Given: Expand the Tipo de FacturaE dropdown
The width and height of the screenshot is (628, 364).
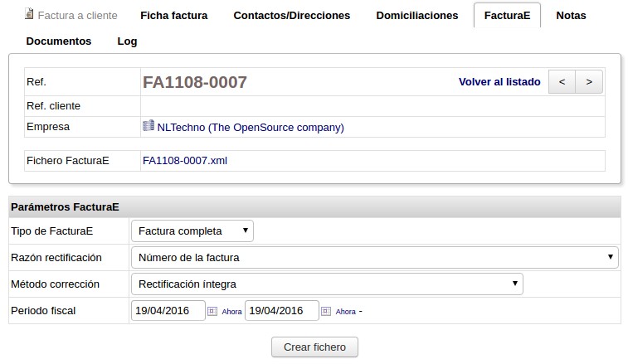Looking at the screenshot, I should 192,231.
